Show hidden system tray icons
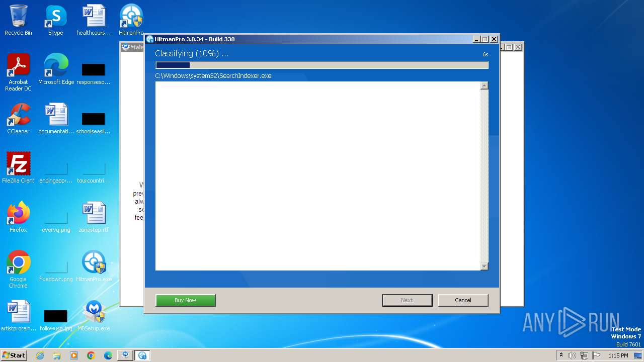The image size is (644, 362). pos(561,355)
